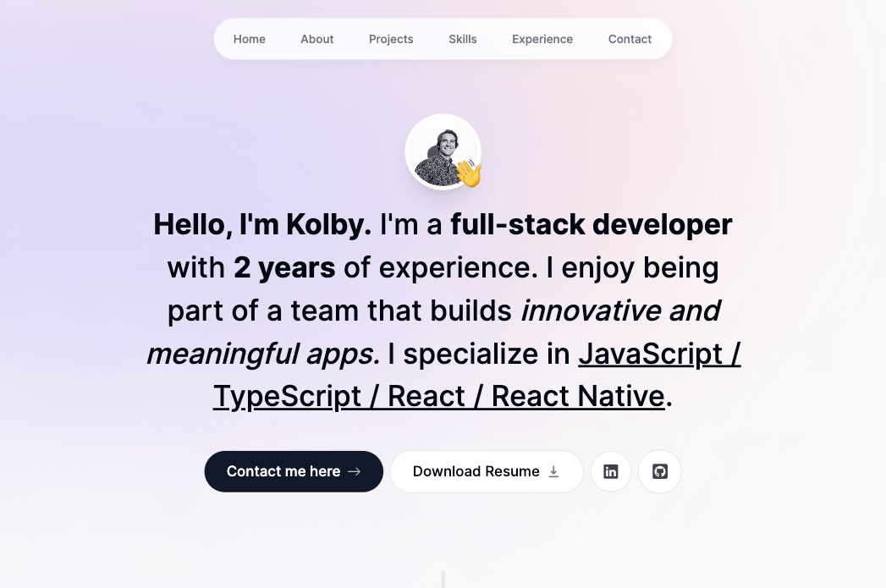
Task: Click the italic "meaningful apps." text
Action: pos(263,354)
